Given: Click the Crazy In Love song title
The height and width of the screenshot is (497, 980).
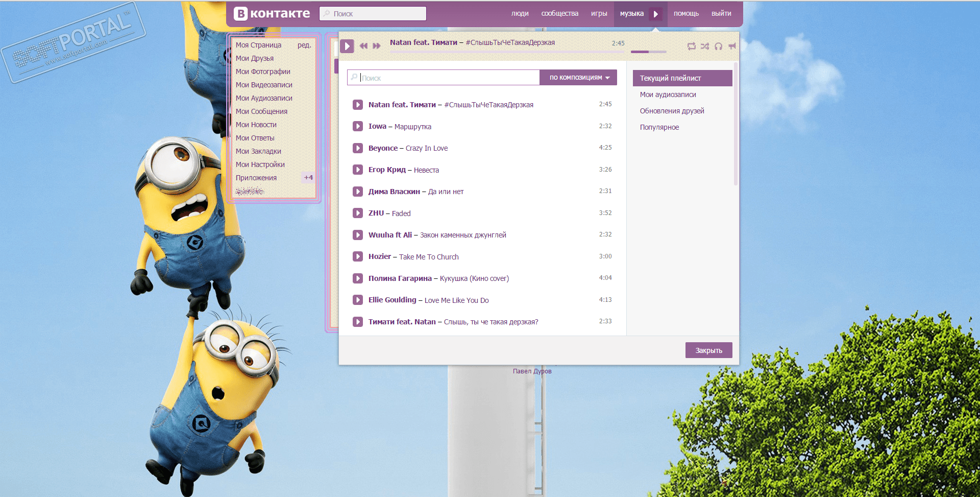Looking at the screenshot, I should pos(427,148).
